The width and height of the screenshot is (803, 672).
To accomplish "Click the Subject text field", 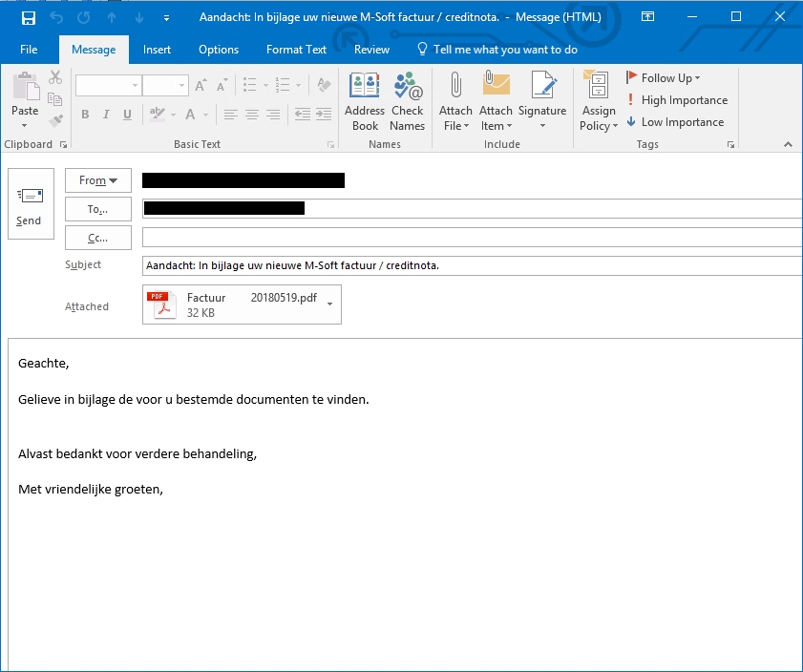I will 472,265.
